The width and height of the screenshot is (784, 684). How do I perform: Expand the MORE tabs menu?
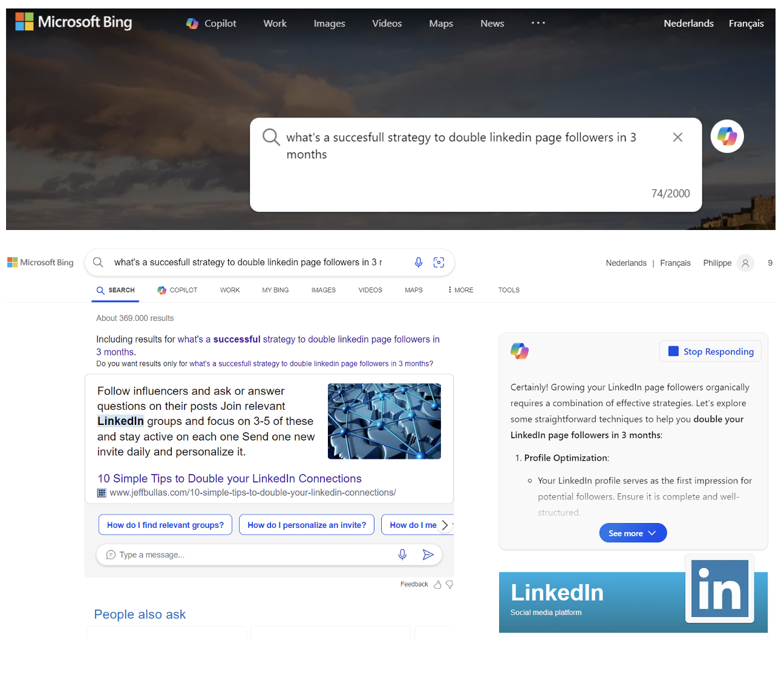tap(460, 290)
